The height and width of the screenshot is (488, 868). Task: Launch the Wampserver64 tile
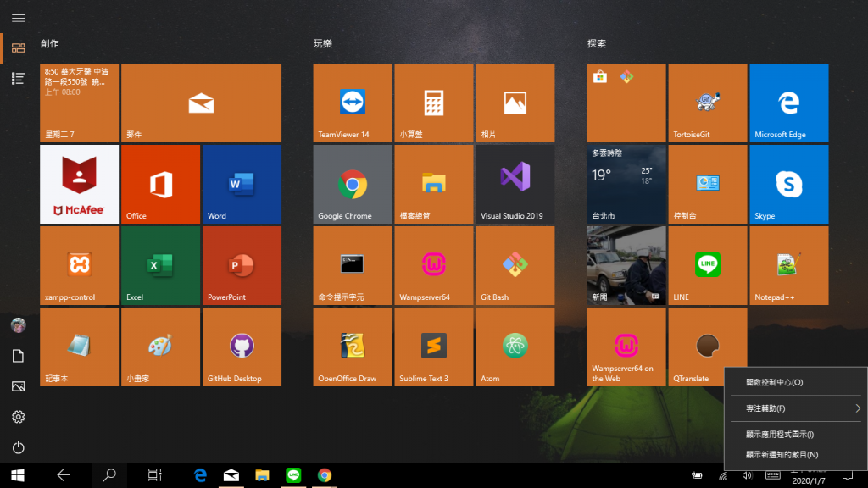434,265
